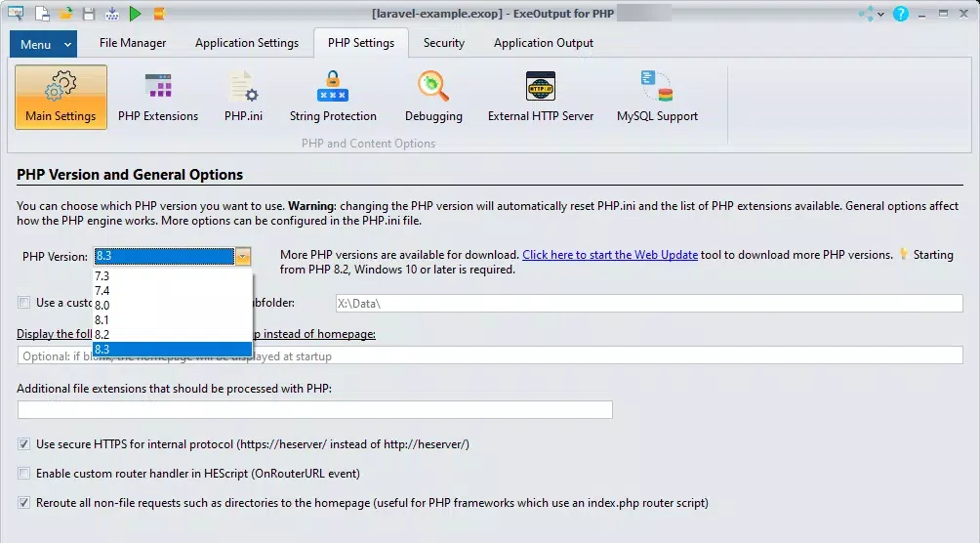Enable custom router handler in HEScript
Viewport: 980px width, 543px height.
pyautogui.click(x=23, y=474)
